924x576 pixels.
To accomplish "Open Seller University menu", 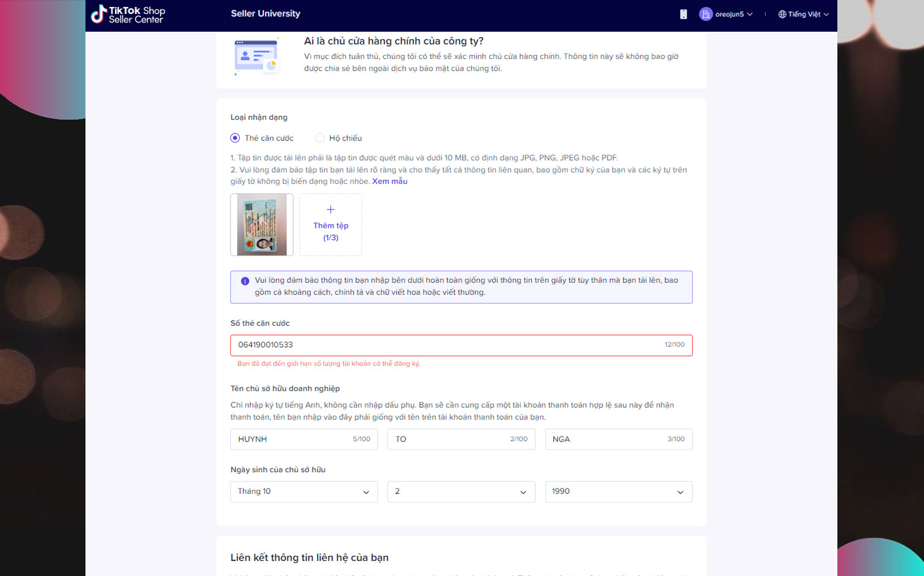I will (266, 13).
